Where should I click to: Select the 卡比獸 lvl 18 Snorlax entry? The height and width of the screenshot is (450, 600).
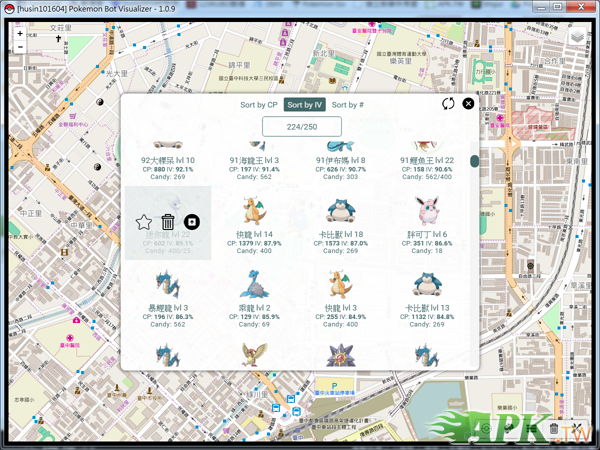pyautogui.click(x=340, y=222)
